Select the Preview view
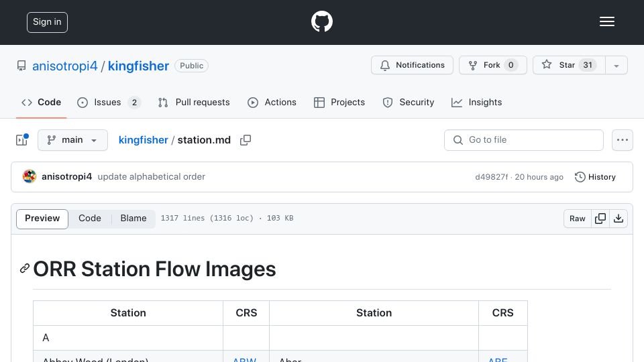644x362 pixels. [x=42, y=219]
